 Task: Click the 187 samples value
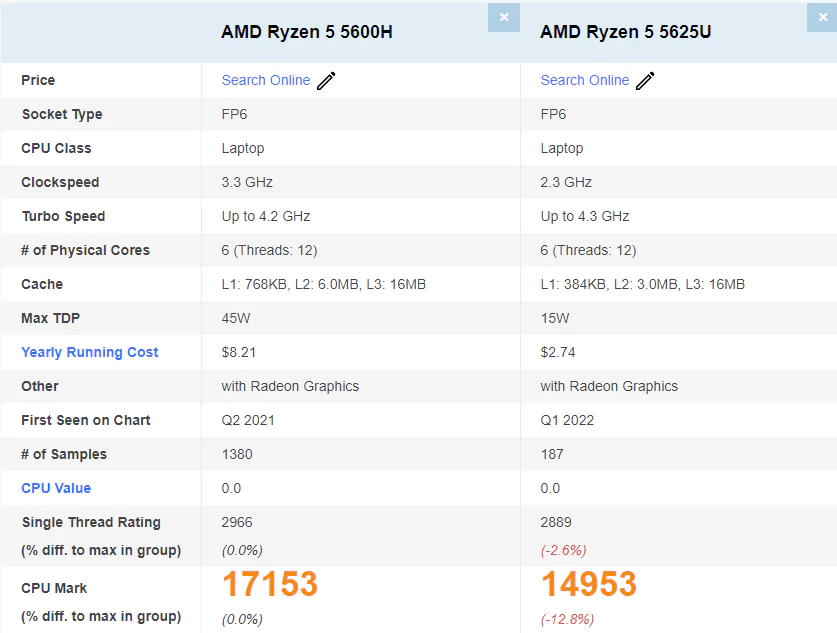point(552,454)
